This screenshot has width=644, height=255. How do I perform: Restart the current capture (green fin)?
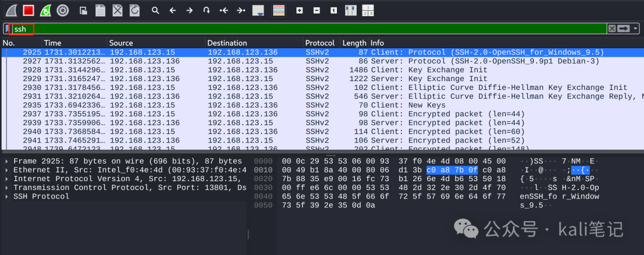click(x=45, y=10)
